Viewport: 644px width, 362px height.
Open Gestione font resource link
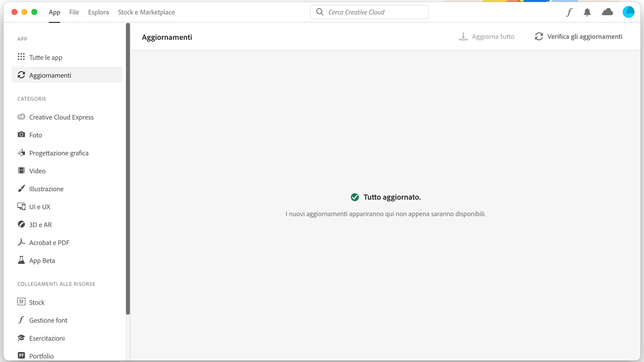point(48,320)
